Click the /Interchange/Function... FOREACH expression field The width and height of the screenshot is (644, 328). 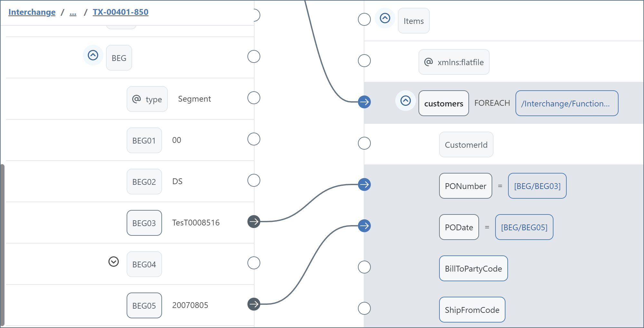click(567, 103)
